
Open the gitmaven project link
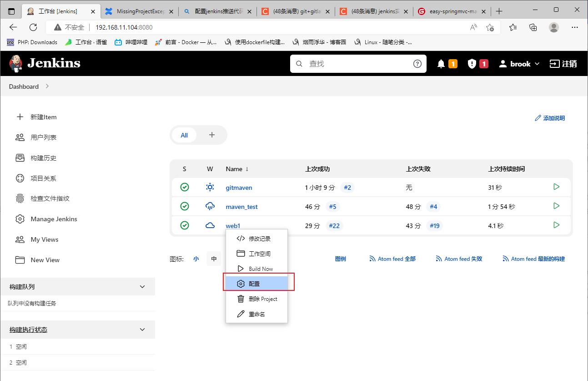(239, 188)
